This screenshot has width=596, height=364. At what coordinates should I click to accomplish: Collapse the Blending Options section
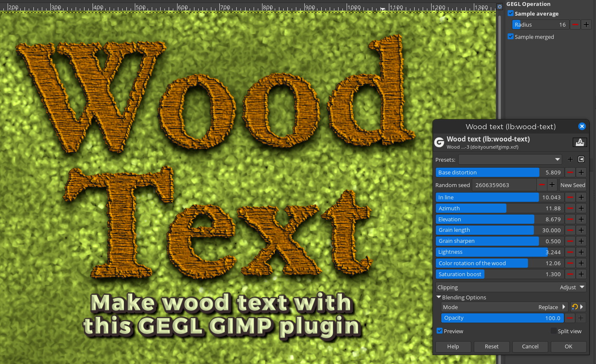tap(439, 297)
